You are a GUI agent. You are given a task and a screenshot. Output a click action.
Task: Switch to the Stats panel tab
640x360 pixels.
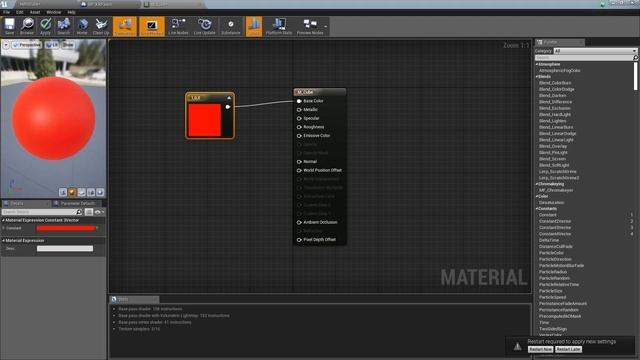pos(135,299)
